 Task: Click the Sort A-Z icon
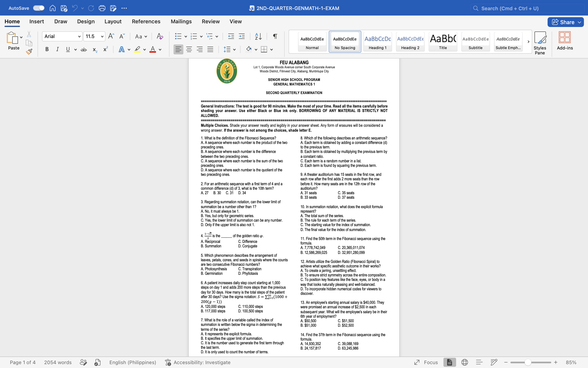pos(258,36)
